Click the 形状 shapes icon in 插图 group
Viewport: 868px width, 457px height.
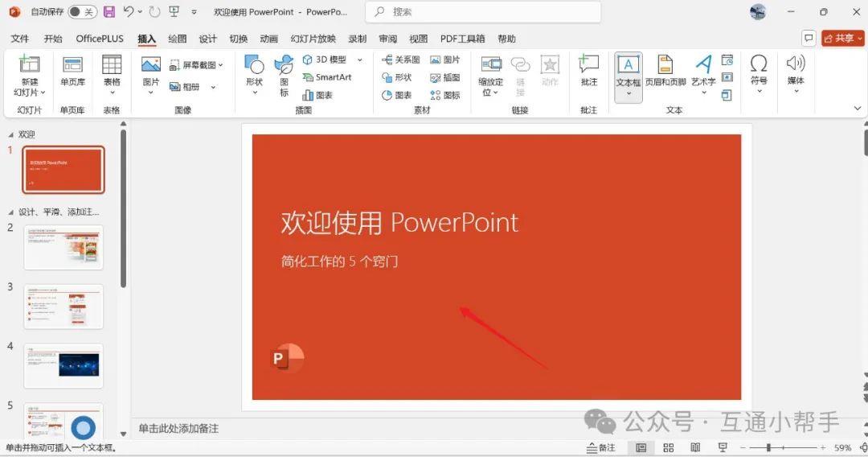coord(254,65)
